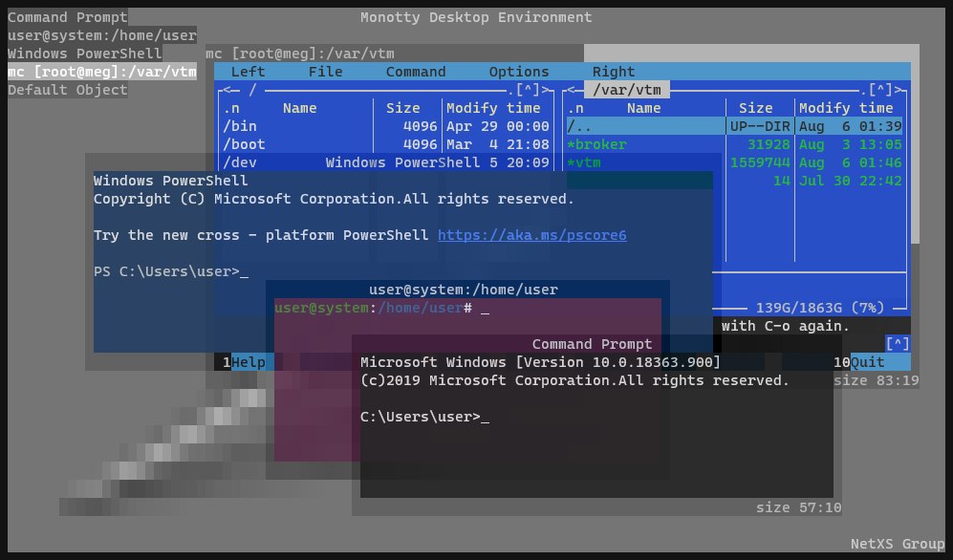Select Windows PowerShell in the window list

pyautogui.click(x=85, y=54)
